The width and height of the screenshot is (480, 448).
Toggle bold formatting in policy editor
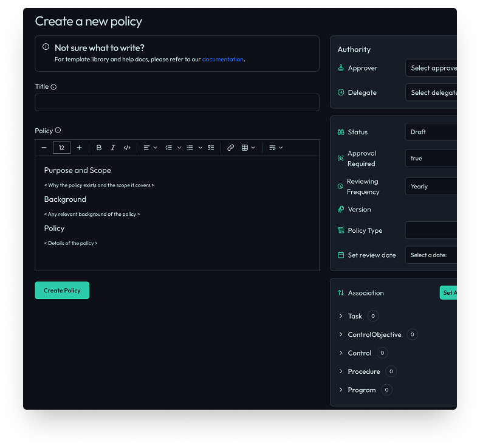tap(99, 148)
